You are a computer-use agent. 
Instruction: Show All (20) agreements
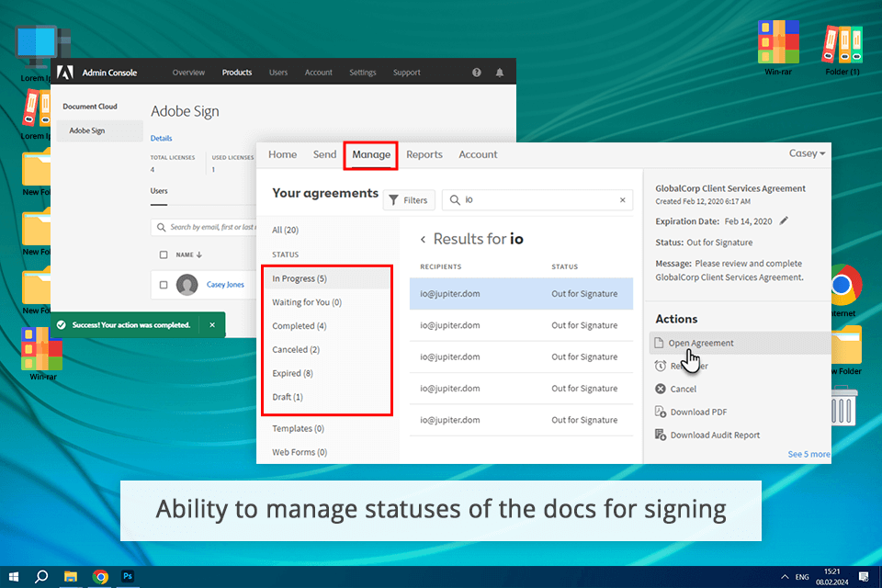tap(285, 230)
